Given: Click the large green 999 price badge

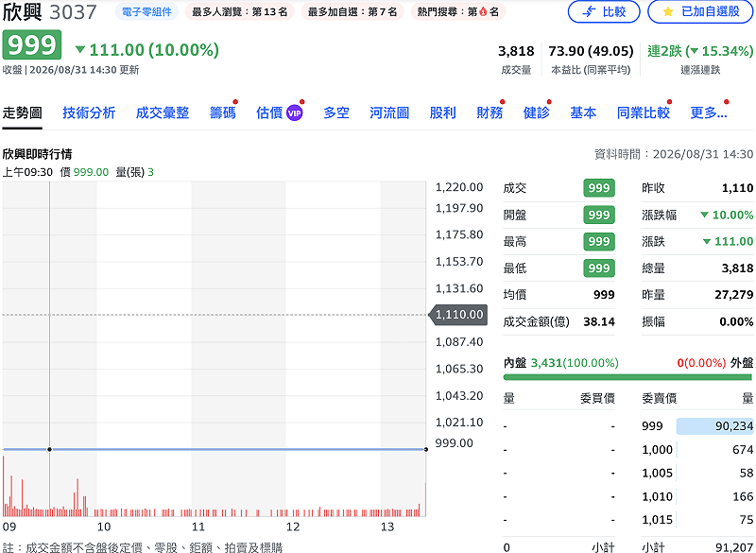Looking at the screenshot, I should click(x=32, y=44).
